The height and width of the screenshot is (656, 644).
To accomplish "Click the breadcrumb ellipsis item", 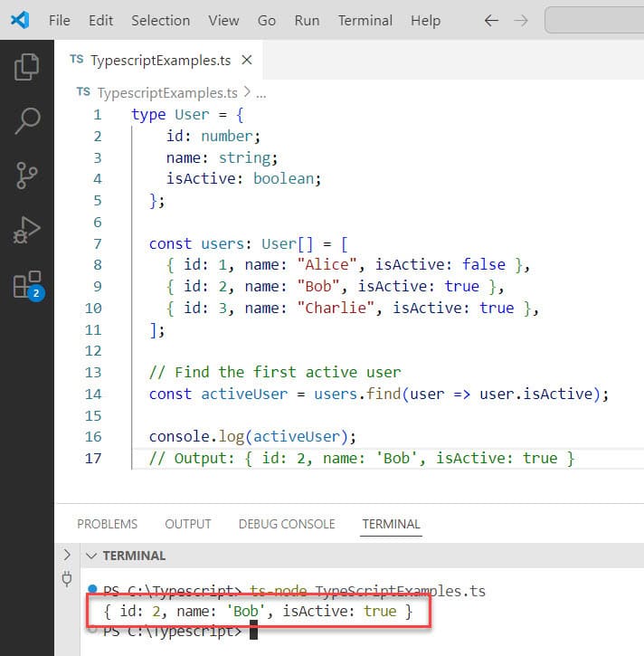I will 260,93.
